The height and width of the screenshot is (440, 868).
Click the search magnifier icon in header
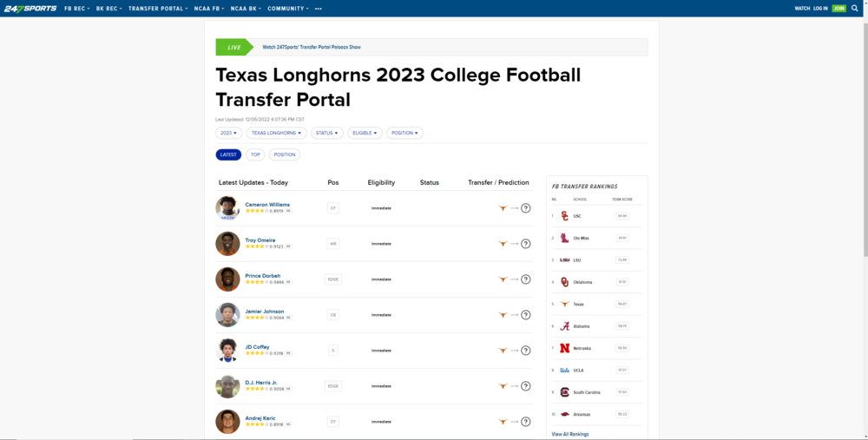pyautogui.click(x=854, y=8)
